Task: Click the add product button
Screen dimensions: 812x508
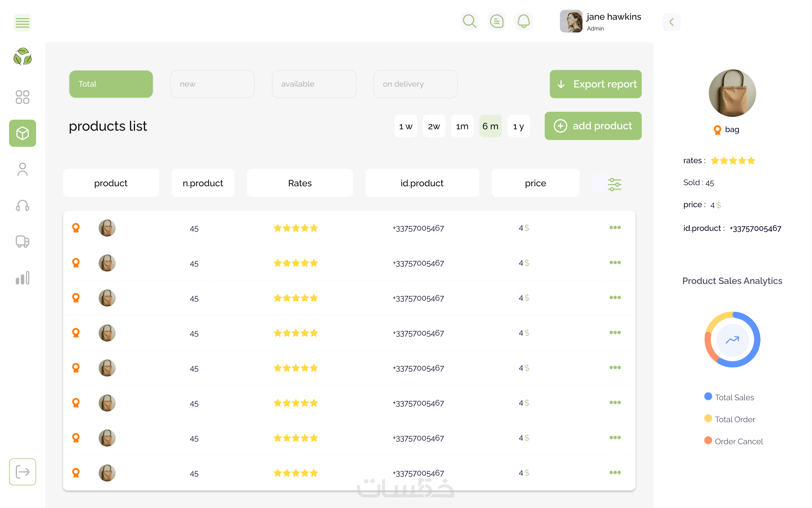Action: tap(593, 126)
